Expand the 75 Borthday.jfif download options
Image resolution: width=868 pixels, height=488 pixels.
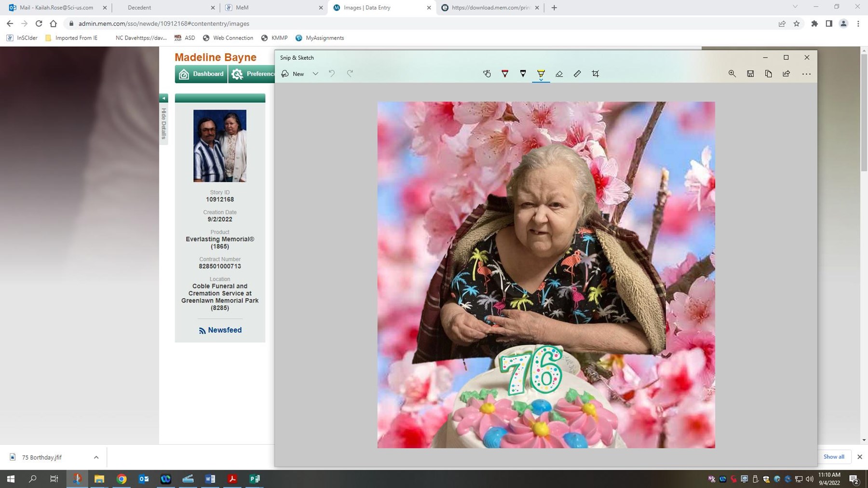96,457
